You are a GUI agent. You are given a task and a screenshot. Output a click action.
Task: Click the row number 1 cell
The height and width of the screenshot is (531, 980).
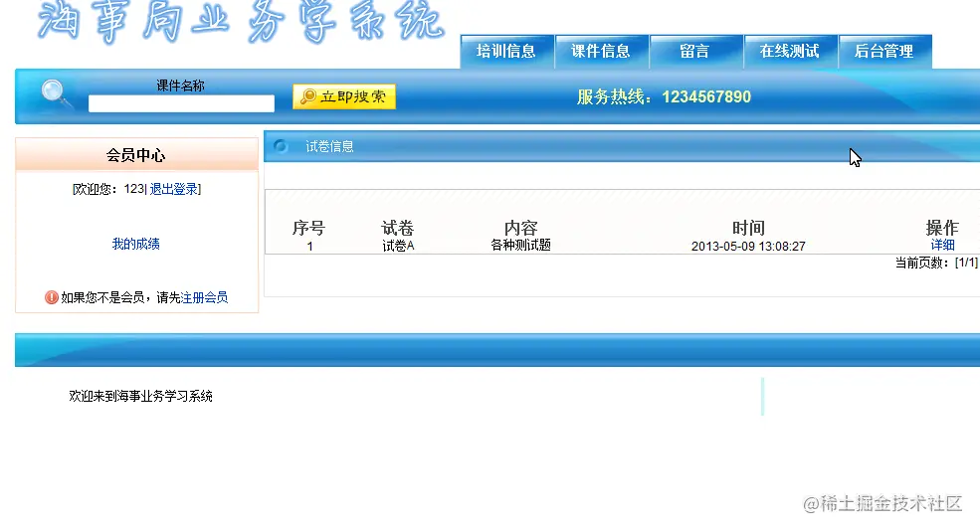(x=310, y=247)
